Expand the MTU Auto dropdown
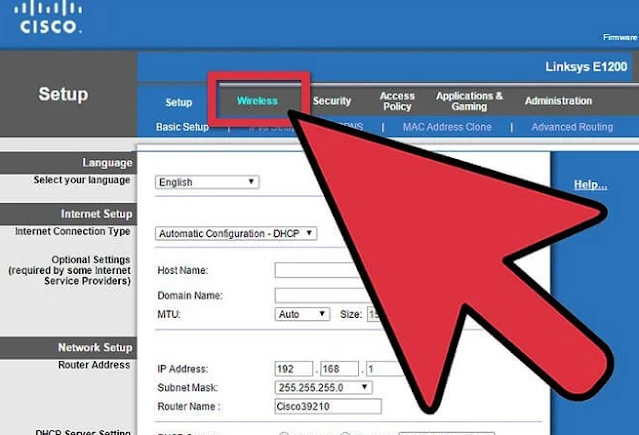 302,314
